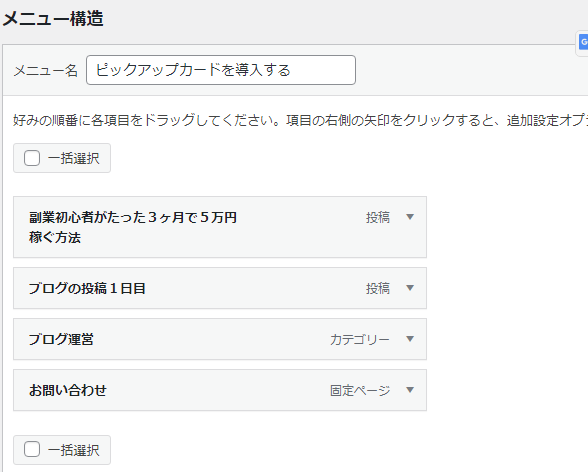This screenshot has height=472, width=588.
Task: Expand the お問い合わせ page item arrow
Action: tap(410, 390)
